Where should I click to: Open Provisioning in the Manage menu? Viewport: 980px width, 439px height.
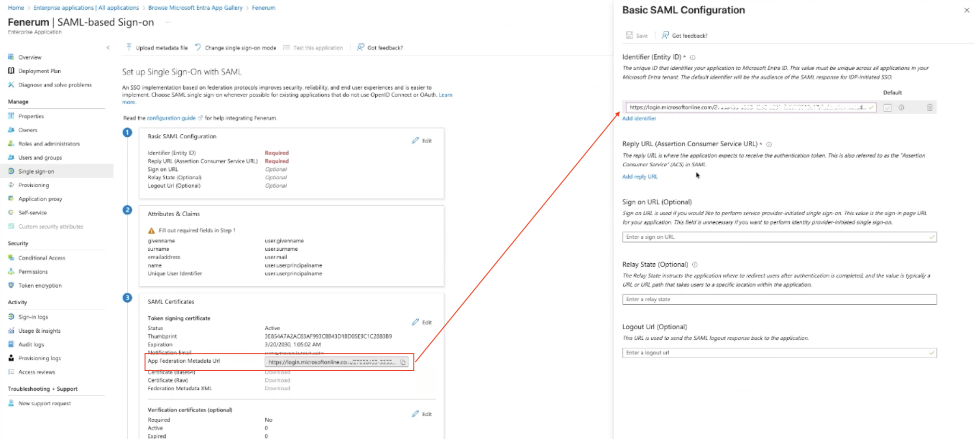coord(34,185)
